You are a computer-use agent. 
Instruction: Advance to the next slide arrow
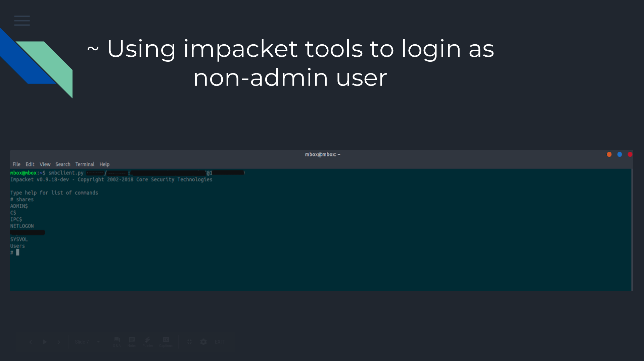59,342
